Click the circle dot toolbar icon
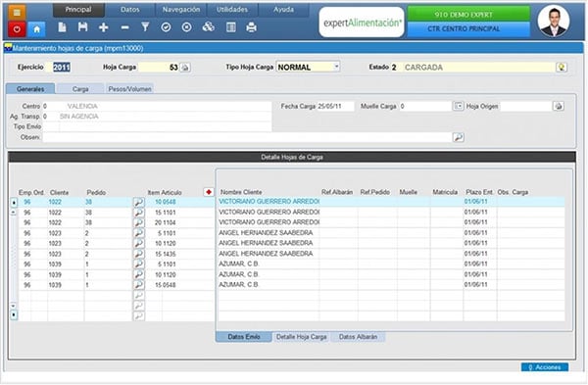588x385 pixels. click(187, 27)
